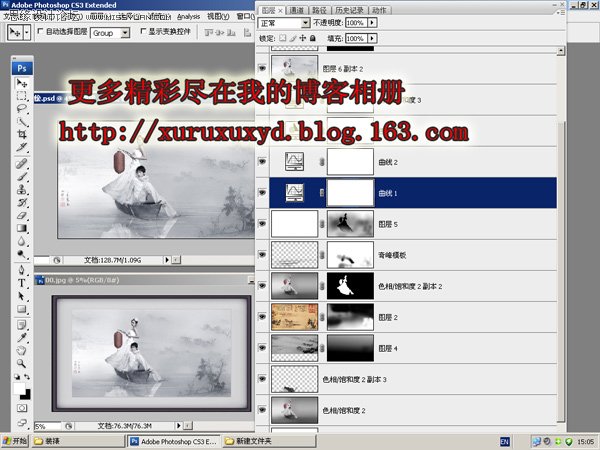The height and width of the screenshot is (450, 600).
Task: Click the EN language indicator
Action: (x=505, y=442)
